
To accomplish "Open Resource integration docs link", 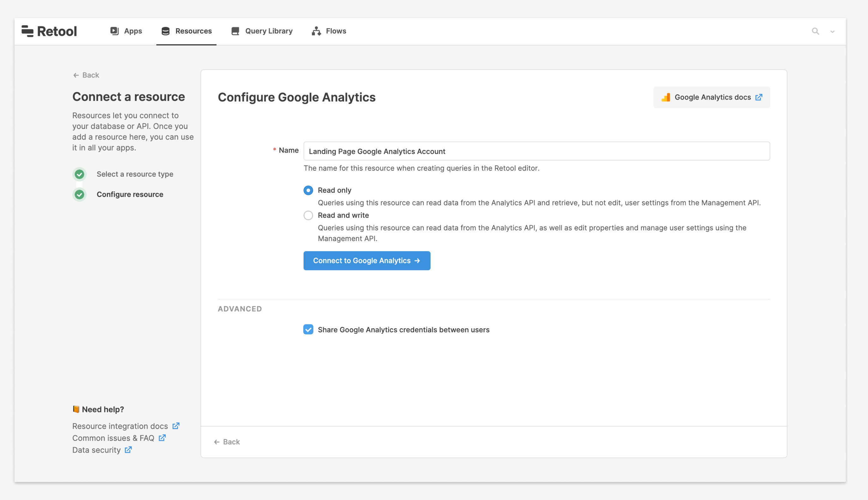I will click(120, 426).
